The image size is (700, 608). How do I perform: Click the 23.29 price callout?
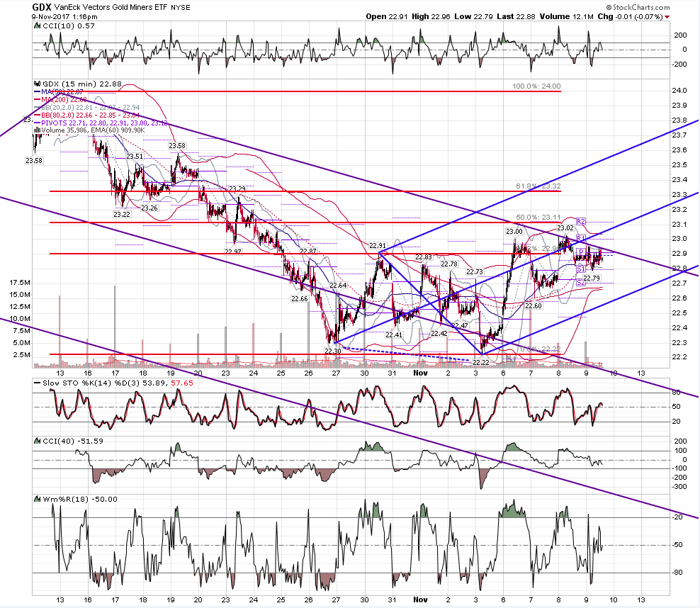237,188
